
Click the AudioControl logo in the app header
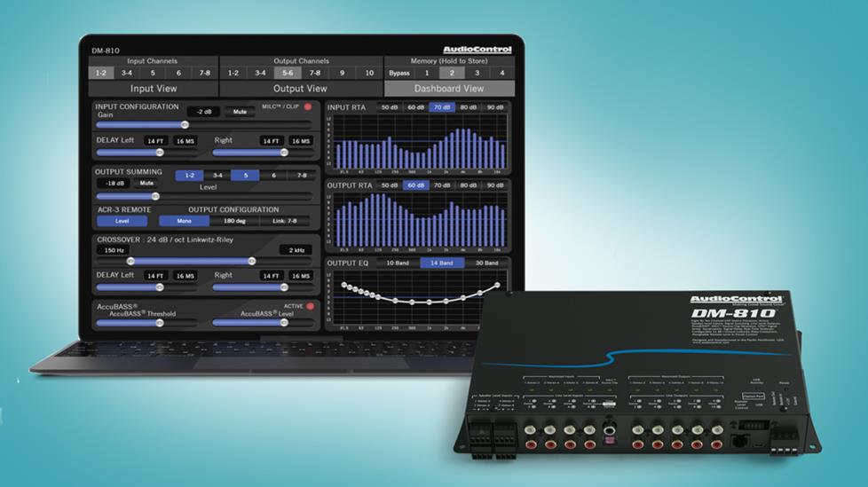pyautogui.click(x=477, y=50)
